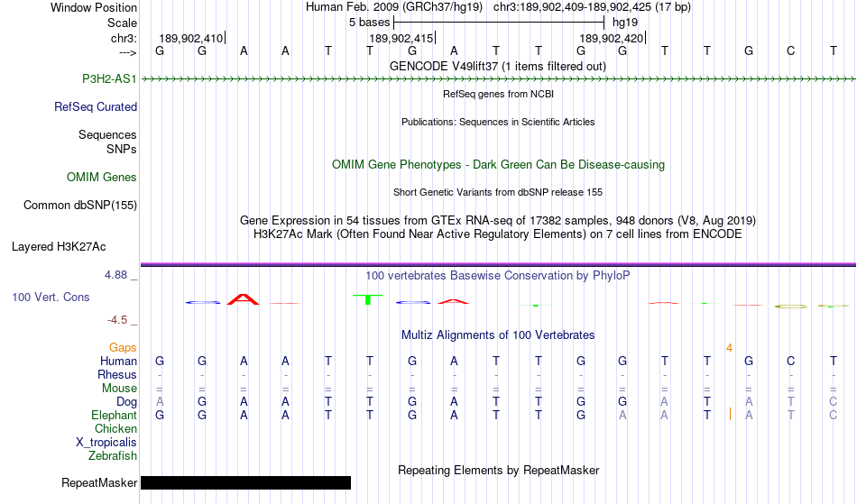Screen dimensions: 857x504
Task: Open the RefSeq Curated track label
Action: (x=96, y=106)
